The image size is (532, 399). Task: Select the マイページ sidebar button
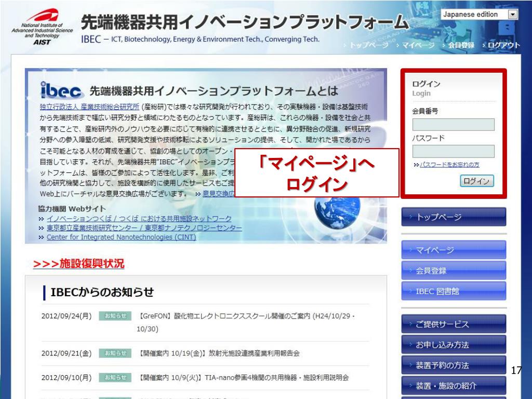[x=454, y=250]
